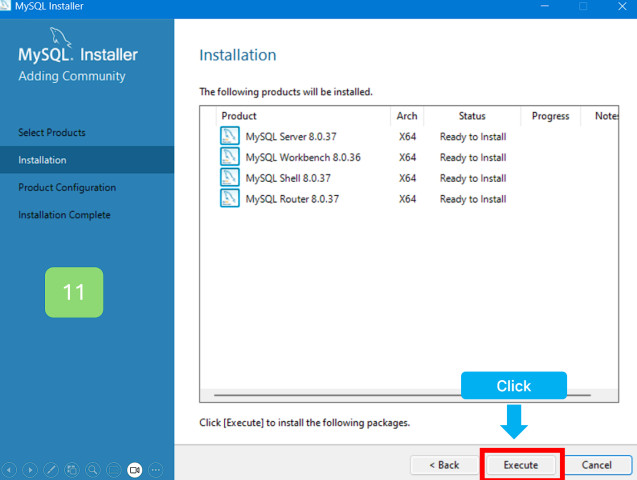Click the Arch column header

pos(407,116)
